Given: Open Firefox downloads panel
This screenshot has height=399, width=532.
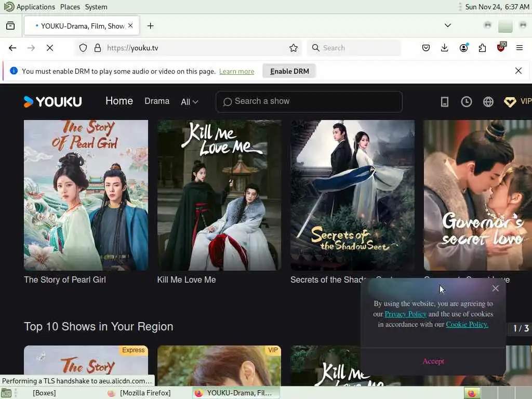Looking at the screenshot, I should click(445, 48).
